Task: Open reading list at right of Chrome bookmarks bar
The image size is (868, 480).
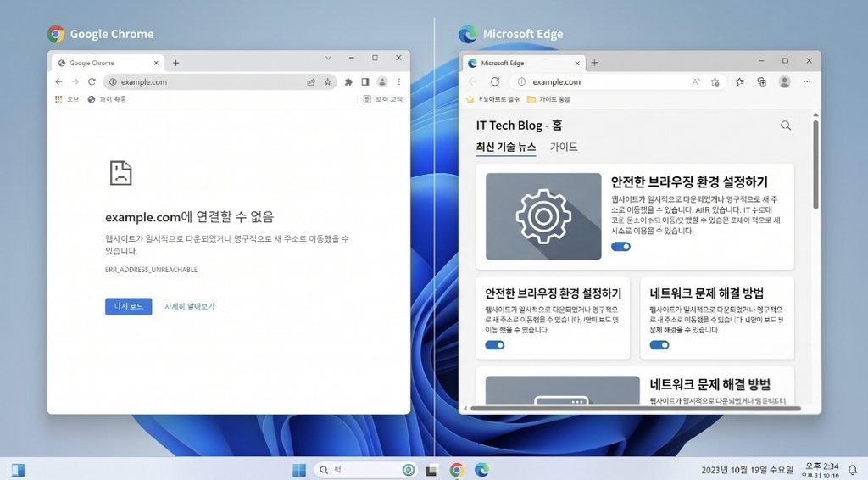Action: [382, 99]
